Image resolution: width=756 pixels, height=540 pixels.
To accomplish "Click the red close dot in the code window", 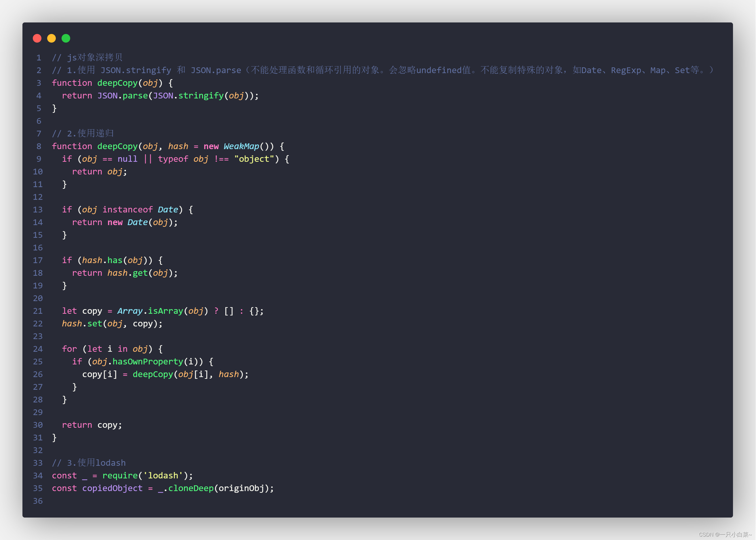I will [x=37, y=38].
